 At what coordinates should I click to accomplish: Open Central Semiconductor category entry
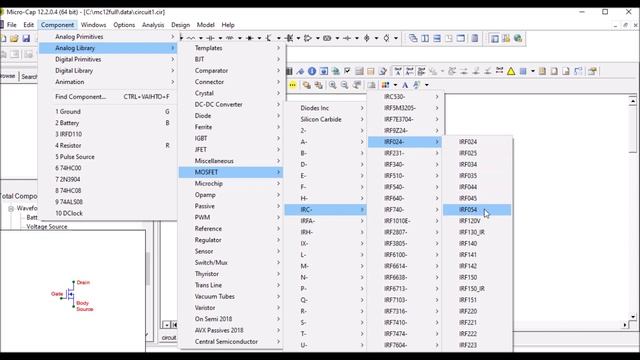tap(231, 342)
